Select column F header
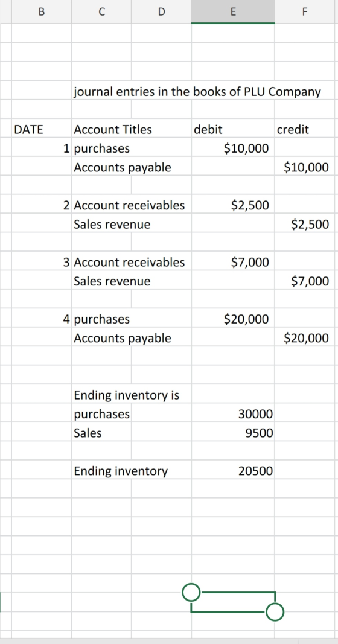 [304, 11]
